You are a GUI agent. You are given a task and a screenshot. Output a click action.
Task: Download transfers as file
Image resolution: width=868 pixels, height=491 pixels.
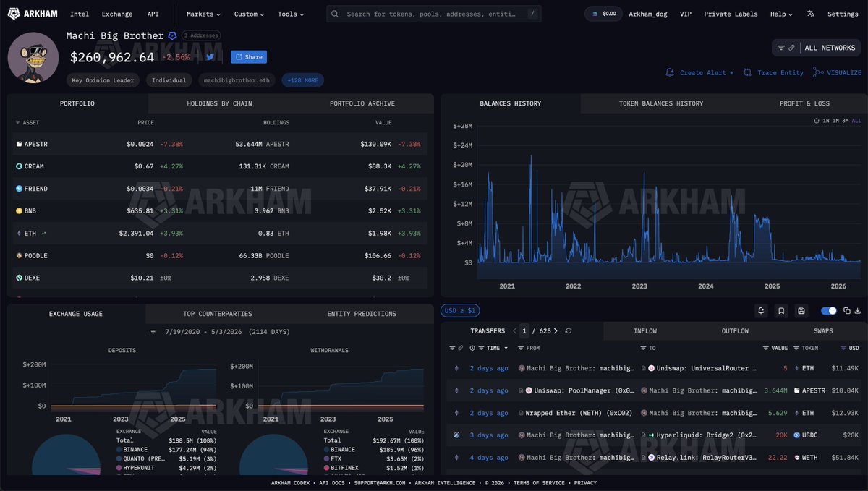pyautogui.click(x=858, y=311)
